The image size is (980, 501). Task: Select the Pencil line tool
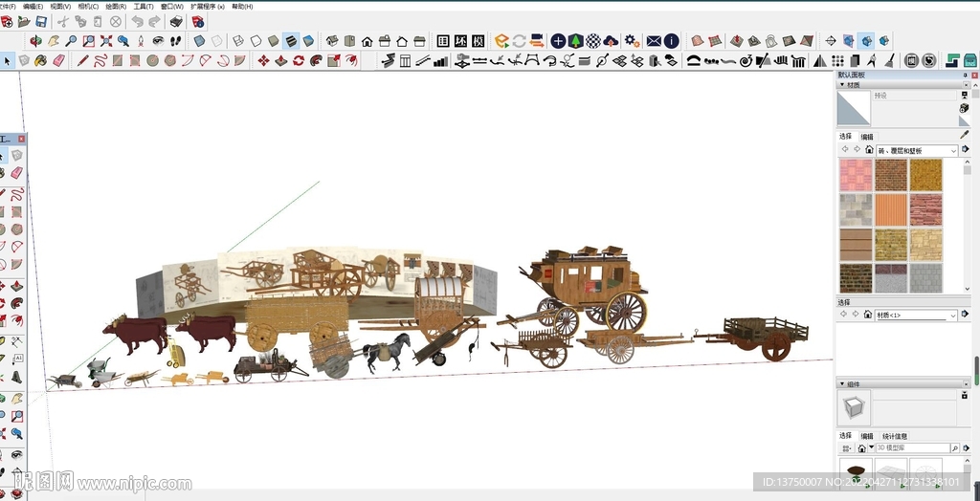(x=82, y=60)
